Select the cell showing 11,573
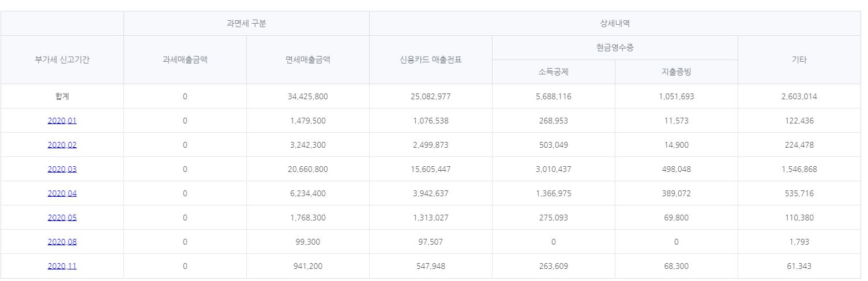 pyautogui.click(x=676, y=121)
